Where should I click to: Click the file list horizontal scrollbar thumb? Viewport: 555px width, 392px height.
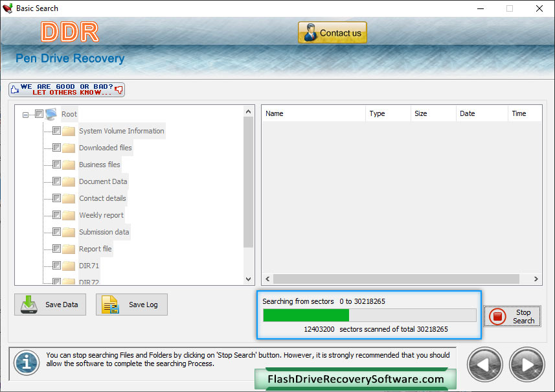pyautogui.click(x=396, y=279)
